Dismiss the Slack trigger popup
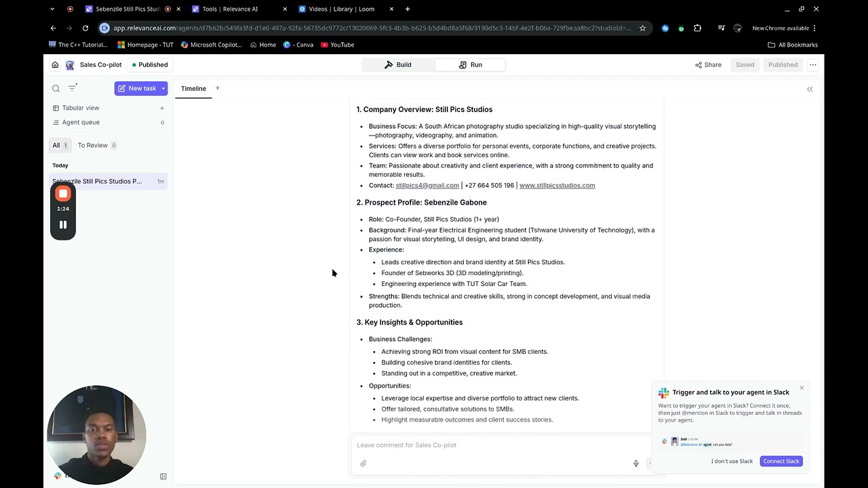Viewport: 868px width, 488px height. (x=802, y=388)
